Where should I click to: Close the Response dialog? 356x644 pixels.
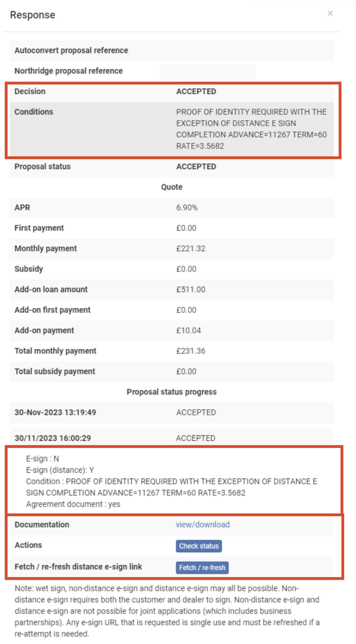pos(331,13)
